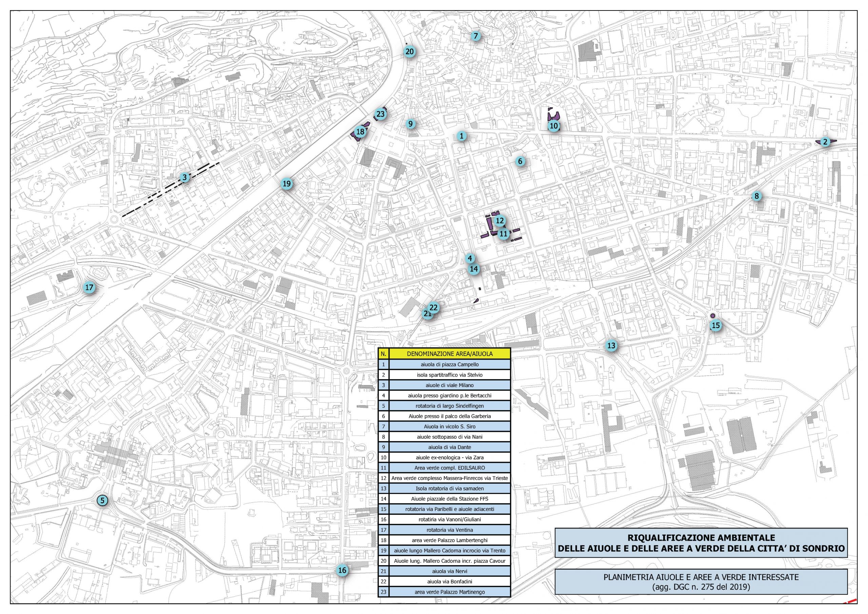Click the yellow DENOMINAZIONE AREA/AIUOLA header
Viewport: 868px width, 614px height.
[x=450, y=354]
